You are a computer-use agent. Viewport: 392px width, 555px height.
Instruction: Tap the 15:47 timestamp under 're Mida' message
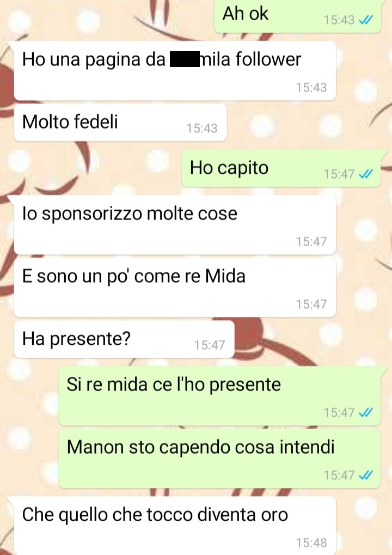click(x=311, y=304)
